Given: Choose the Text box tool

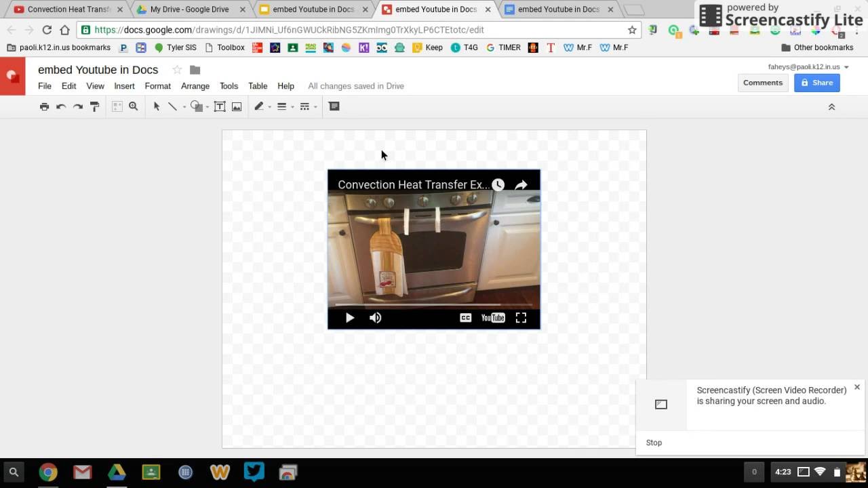Looking at the screenshot, I should [x=220, y=106].
